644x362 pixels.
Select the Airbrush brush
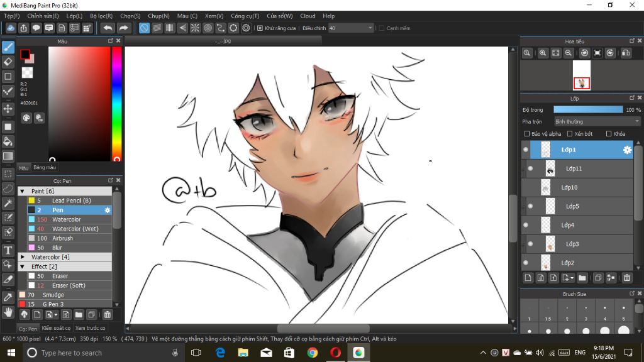pyautogui.click(x=70, y=238)
